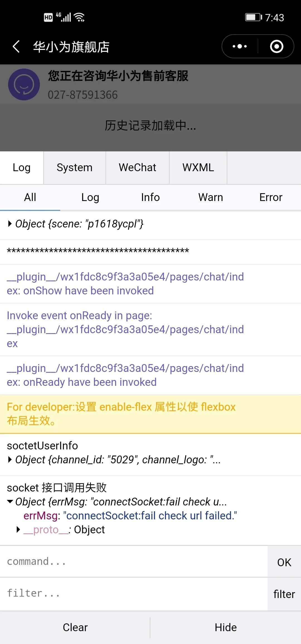Select the All log filter
Viewport: 301px width, 644px height.
(x=30, y=197)
